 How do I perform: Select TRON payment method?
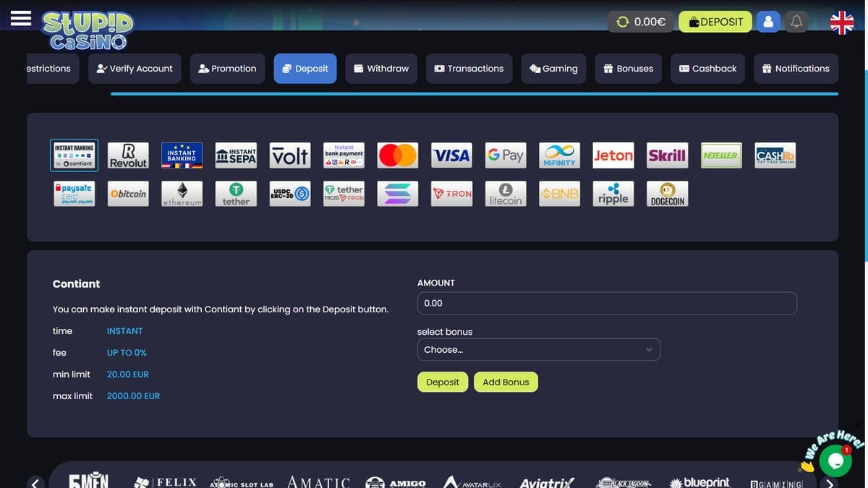[x=451, y=194]
